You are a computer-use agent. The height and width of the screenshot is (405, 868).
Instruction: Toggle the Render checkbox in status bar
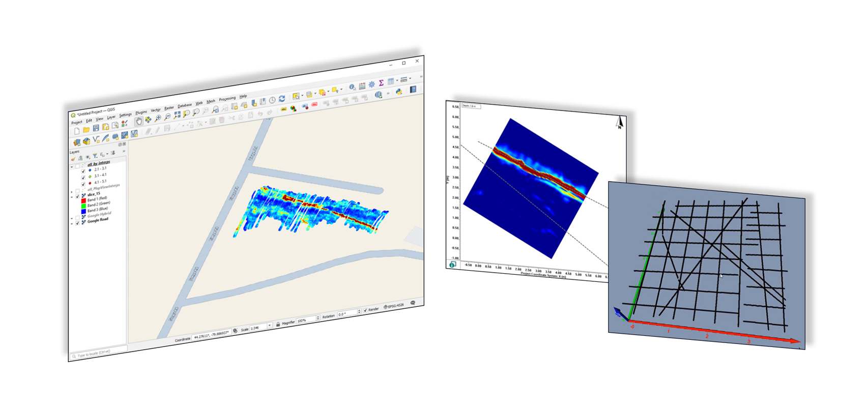click(365, 310)
